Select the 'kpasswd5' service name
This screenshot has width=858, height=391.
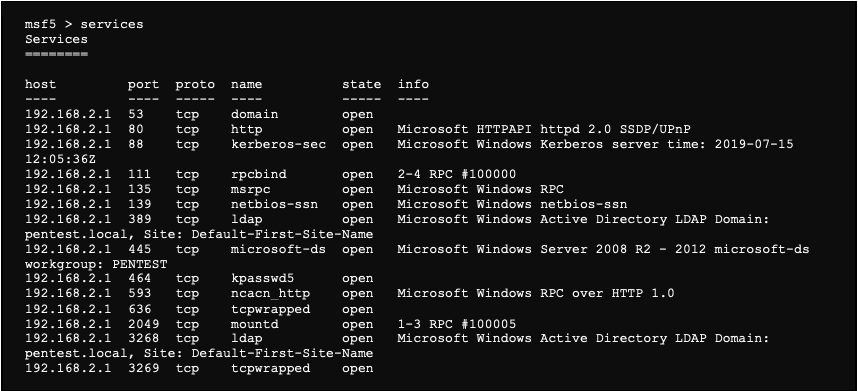(262, 279)
